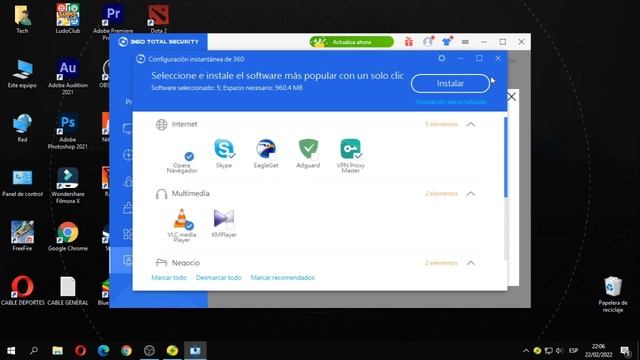Select the VLC cone icon
This screenshot has height=360, width=640.
coord(181,219)
